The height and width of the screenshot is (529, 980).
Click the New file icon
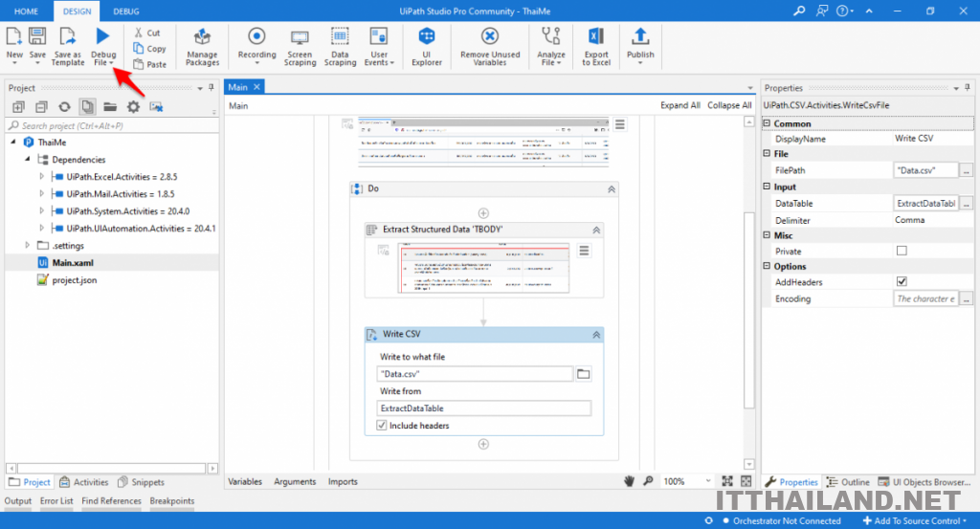(x=13, y=36)
